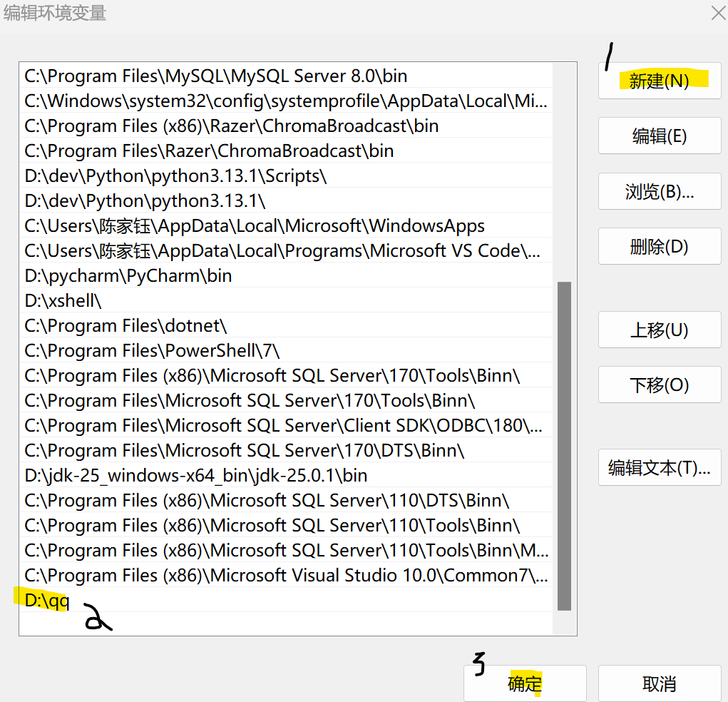Click the 编辑(E) button

(x=660, y=136)
